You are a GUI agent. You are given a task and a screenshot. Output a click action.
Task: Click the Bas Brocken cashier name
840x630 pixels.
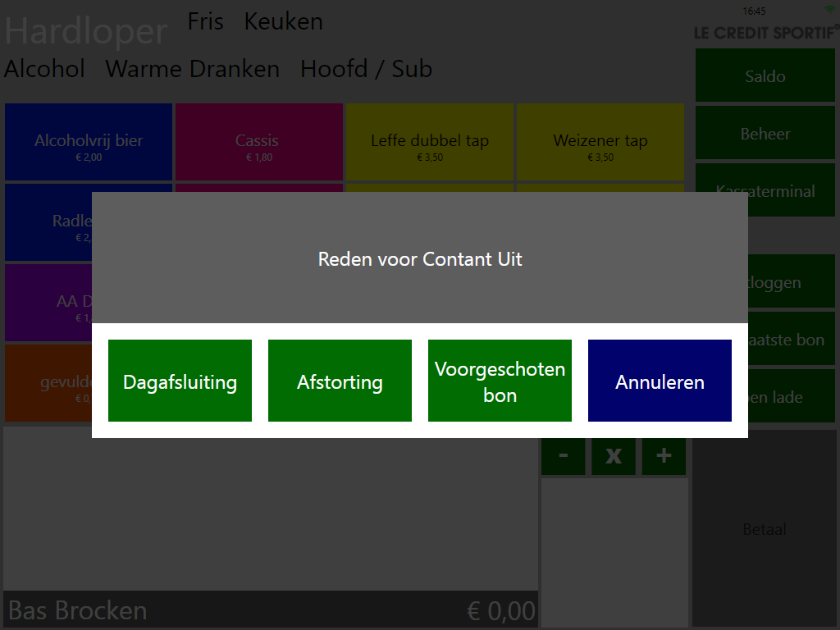click(78, 610)
